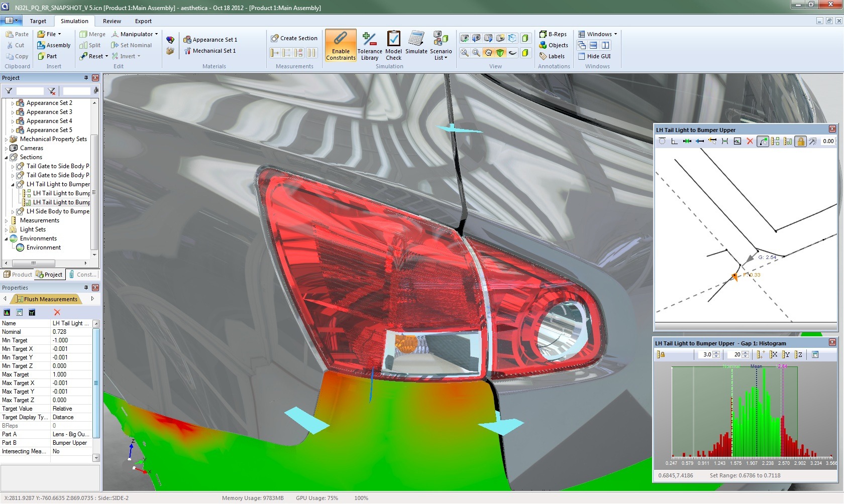This screenshot has height=504, width=844.
Task: Toggle Hide GUI option
Action: click(594, 56)
